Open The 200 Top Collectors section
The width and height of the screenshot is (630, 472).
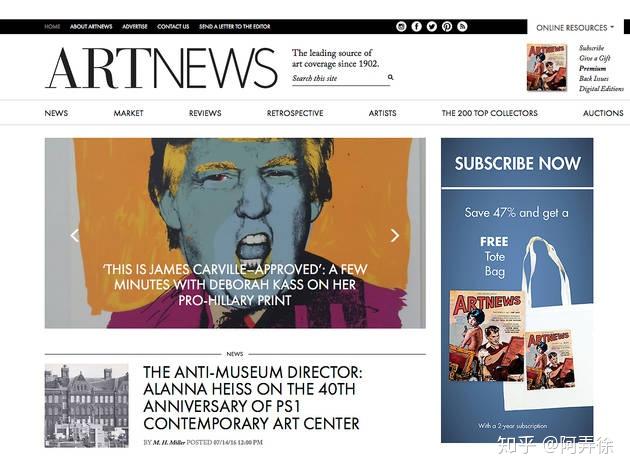[489, 113]
